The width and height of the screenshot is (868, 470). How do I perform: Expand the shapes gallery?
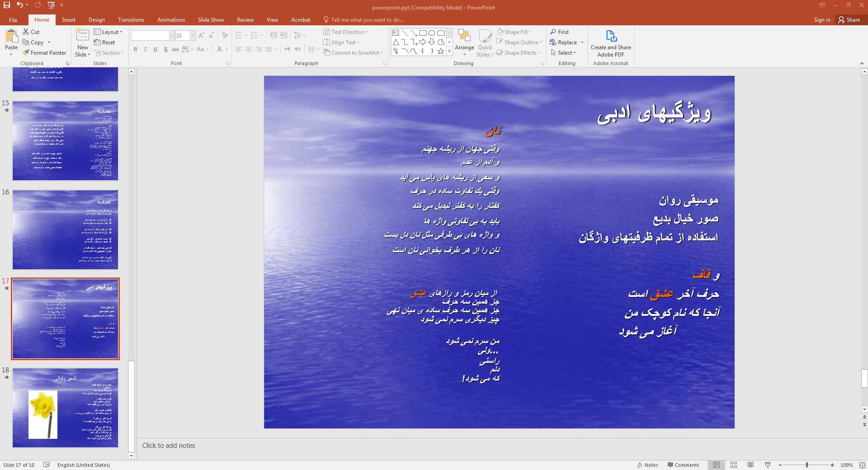coord(449,52)
